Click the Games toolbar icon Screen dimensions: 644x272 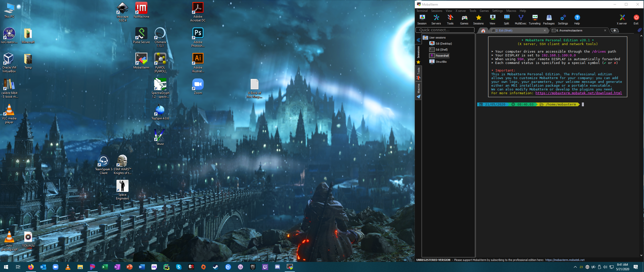coord(464,20)
